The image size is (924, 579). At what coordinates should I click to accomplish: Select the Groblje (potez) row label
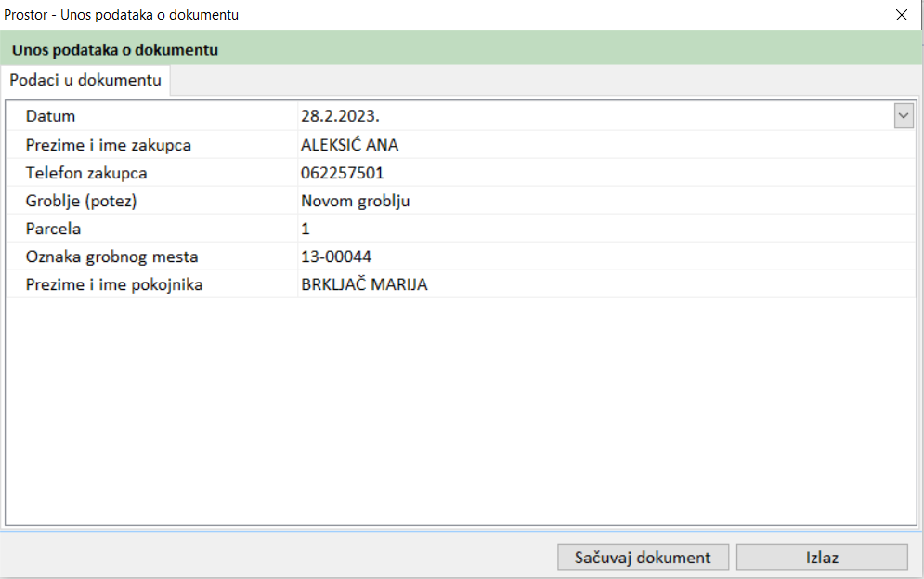click(87, 201)
